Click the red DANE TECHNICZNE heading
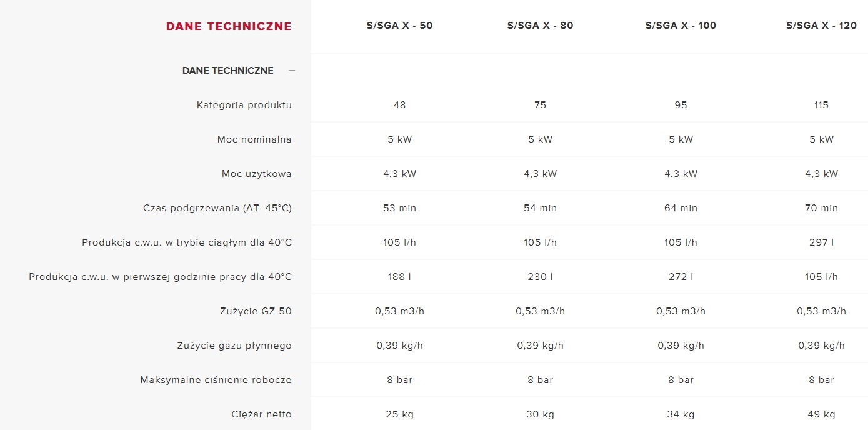The height and width of the screenshot is (430, 868). pyautogui.click(x=229, y=26)
